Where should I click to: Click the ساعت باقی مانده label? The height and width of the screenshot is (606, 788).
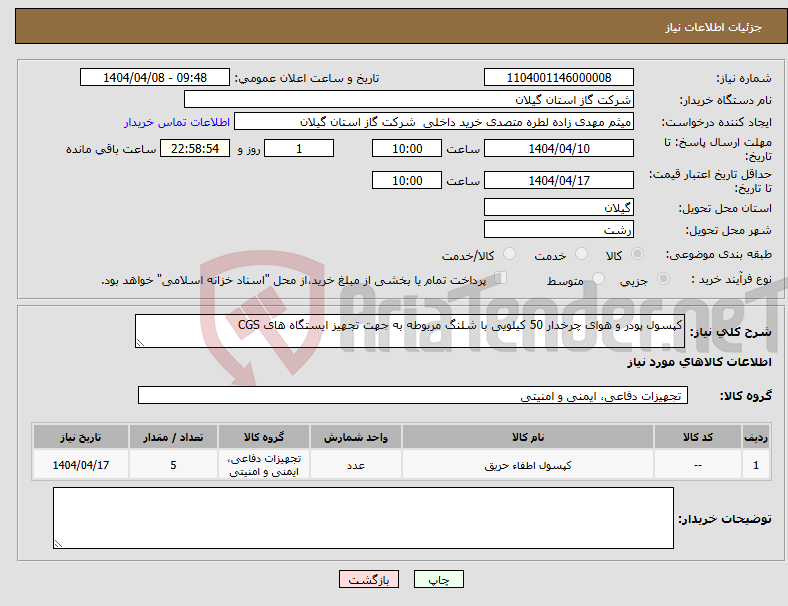(x=111, y=149)
